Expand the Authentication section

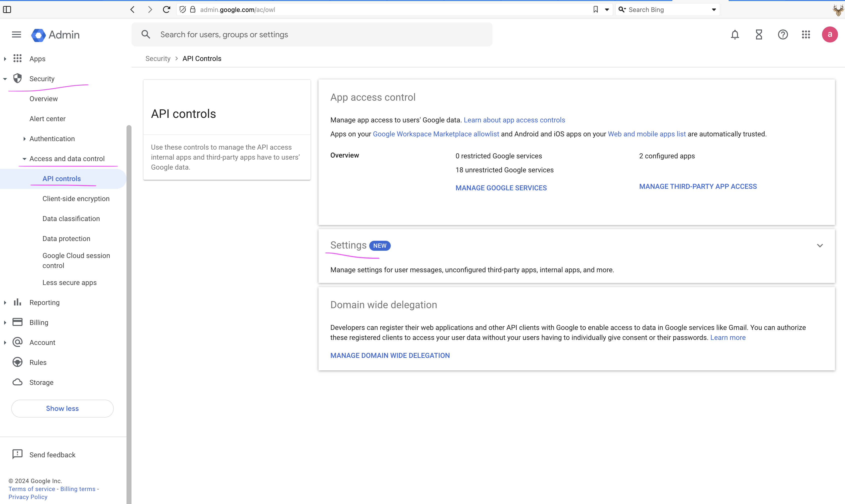pos(24,139)
